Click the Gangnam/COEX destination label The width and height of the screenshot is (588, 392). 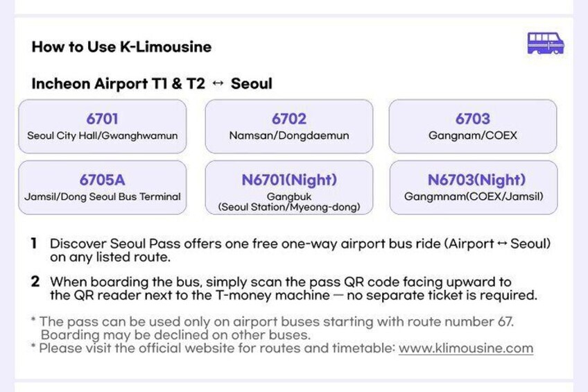(x=473, y=136)
